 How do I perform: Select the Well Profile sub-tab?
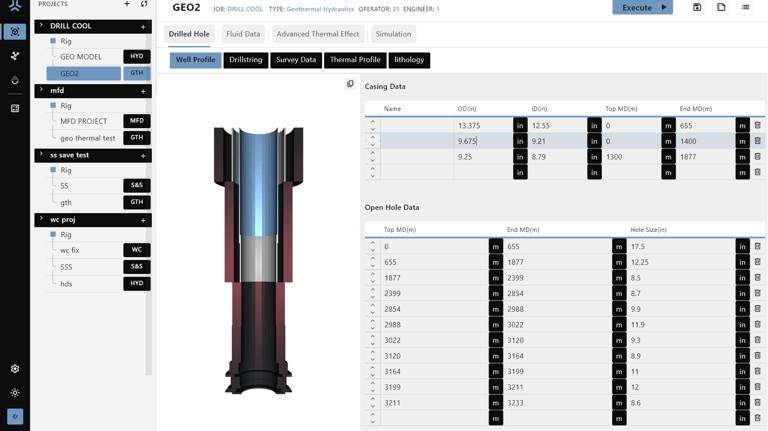point(195,60)
